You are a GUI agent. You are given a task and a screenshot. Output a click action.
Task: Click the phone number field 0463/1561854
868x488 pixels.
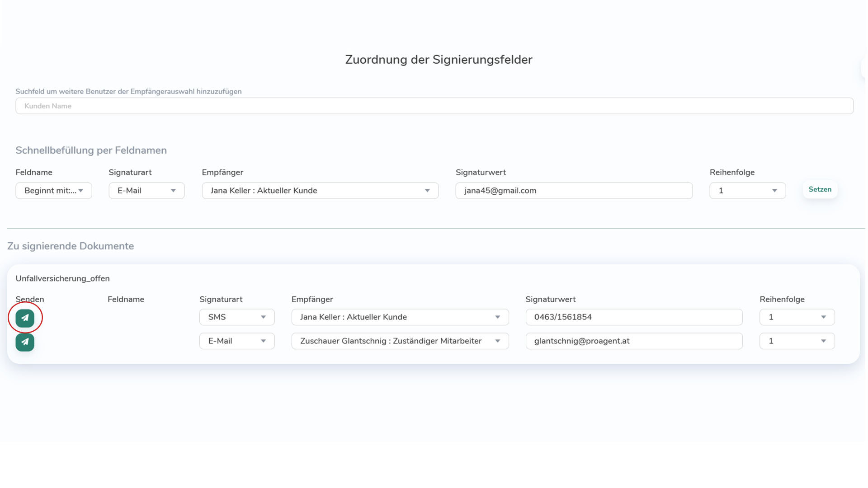coord(633,317)
